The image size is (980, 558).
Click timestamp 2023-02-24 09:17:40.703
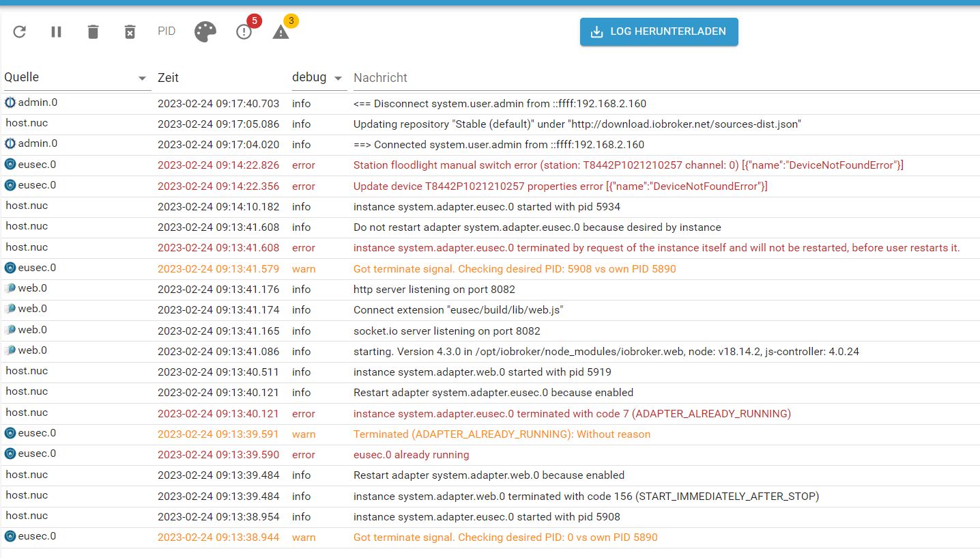click(x=218, y=104)
